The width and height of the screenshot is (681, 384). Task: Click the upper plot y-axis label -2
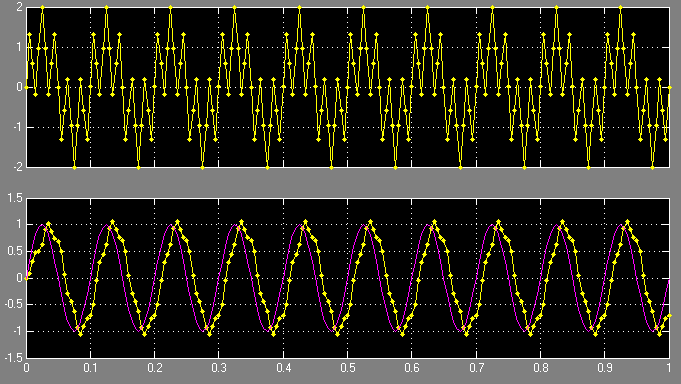tap(17, 167)
